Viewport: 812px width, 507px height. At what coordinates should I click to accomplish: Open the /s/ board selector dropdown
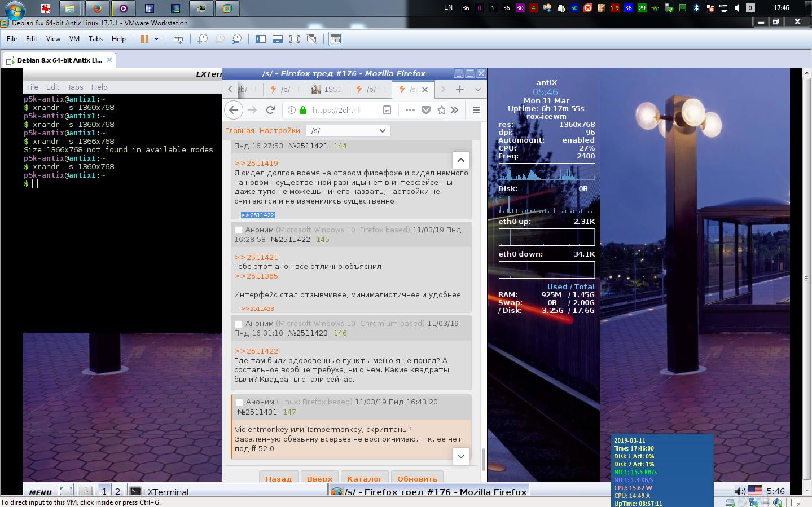pyautogui.click(x=348, y=130)
